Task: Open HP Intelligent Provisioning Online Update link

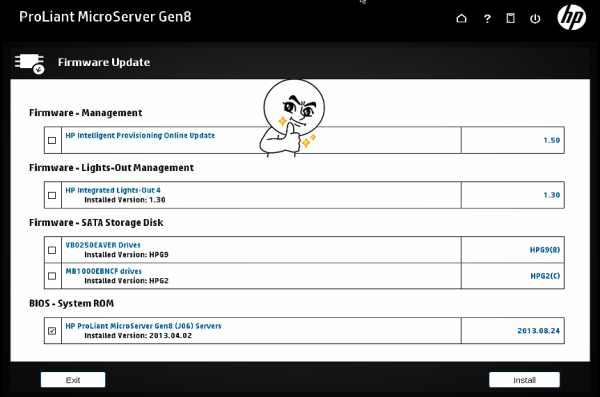Action: [140, 136]
